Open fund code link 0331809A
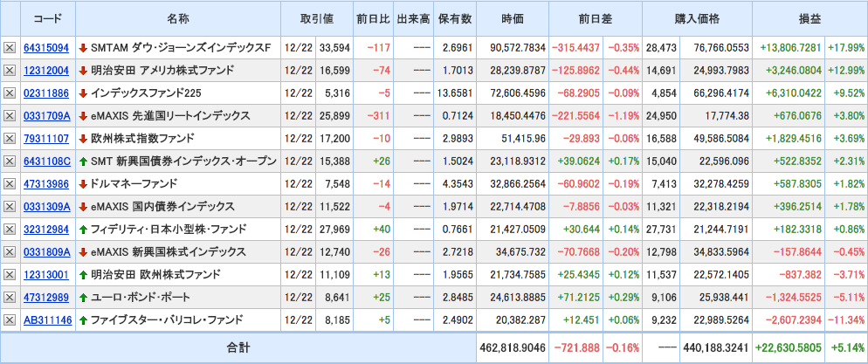Screen dimensions: 868x364 (47, 251)
